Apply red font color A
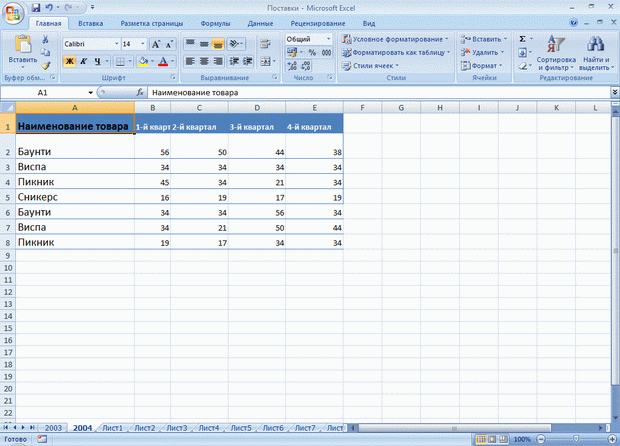620x446 pixels. coord(163,61)
